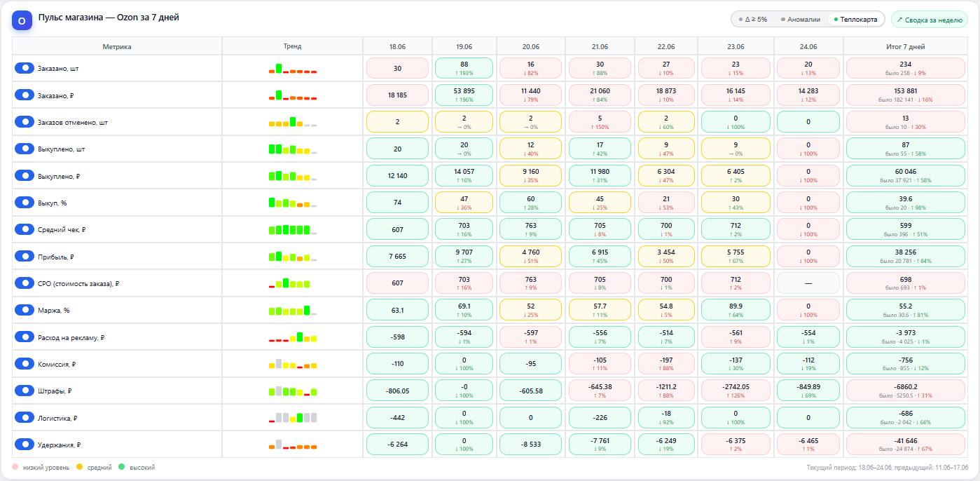Select the 9 707 profit cell
980x481 pixels.
point(464,257)
